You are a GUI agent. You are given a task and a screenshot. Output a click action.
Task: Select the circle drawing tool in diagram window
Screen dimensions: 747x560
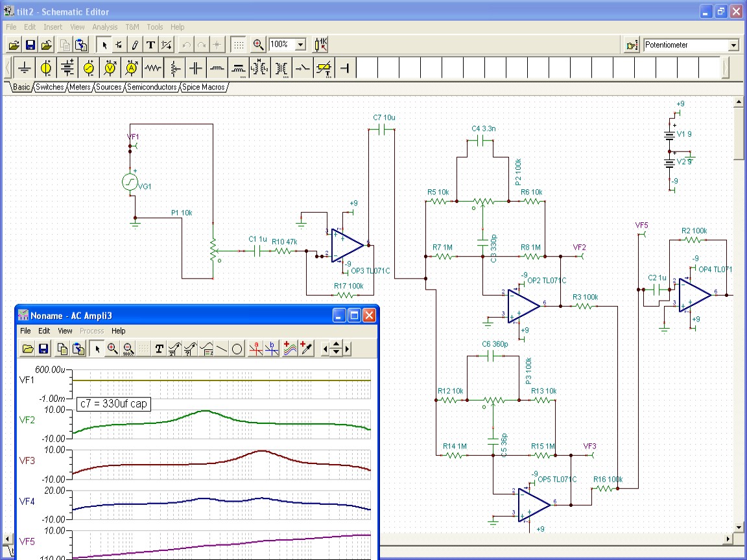coord(237,349)
